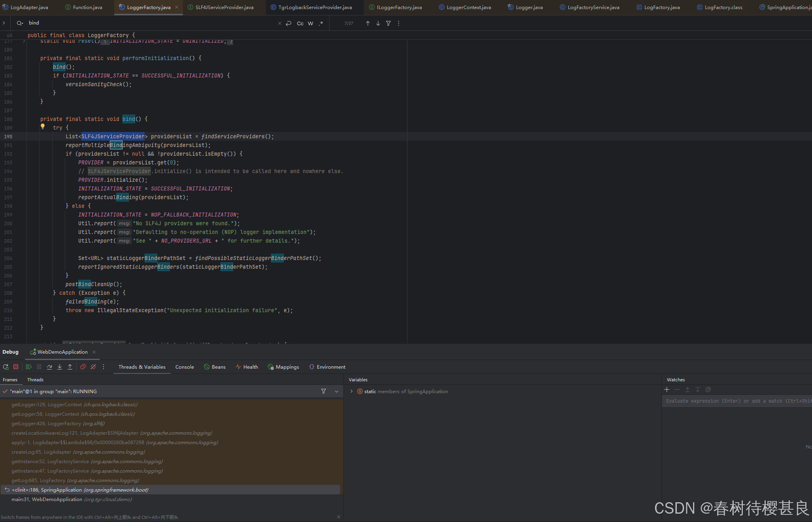Move watch up arrow icon
Viewport: 812px width, 522px height.
[x=688, y=390]
